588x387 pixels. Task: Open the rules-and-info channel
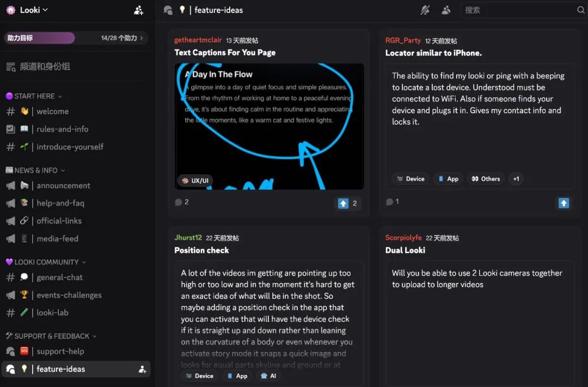tap(62, 129)
